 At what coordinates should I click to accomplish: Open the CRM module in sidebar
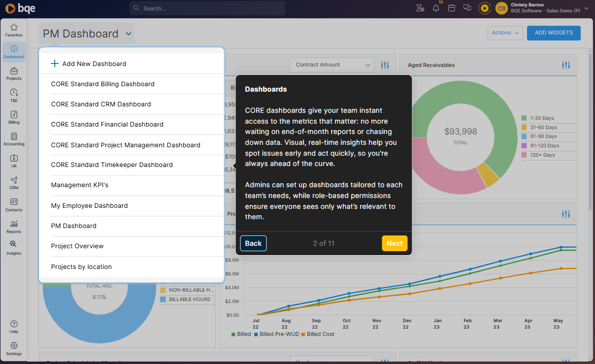point(14,183)
